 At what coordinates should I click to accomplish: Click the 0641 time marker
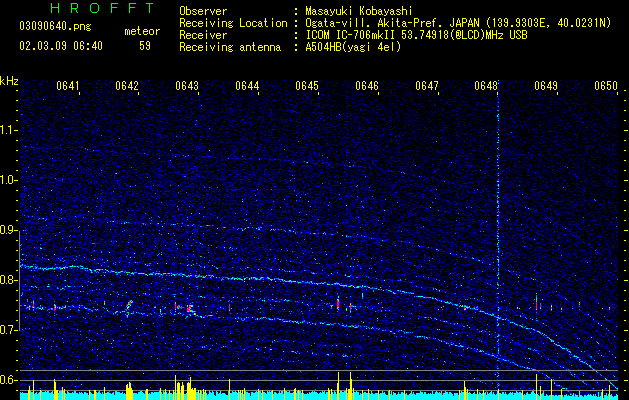click(67, 86)
